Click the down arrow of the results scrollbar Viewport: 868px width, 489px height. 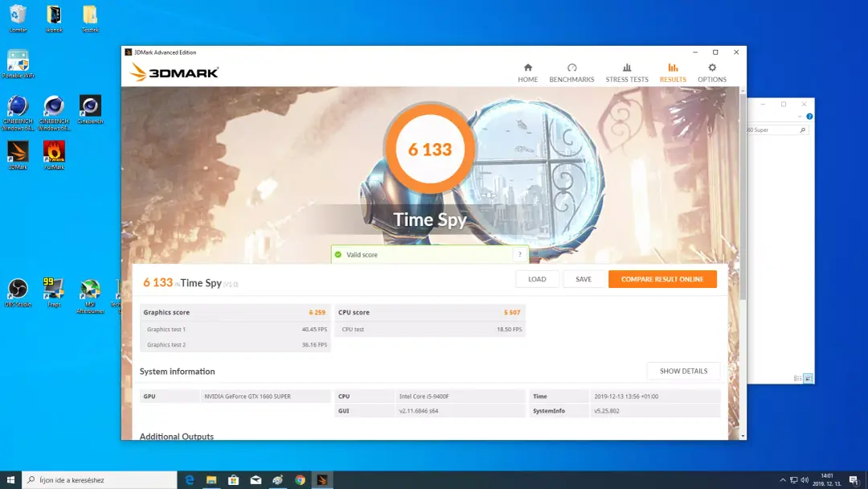click(743, 437)
